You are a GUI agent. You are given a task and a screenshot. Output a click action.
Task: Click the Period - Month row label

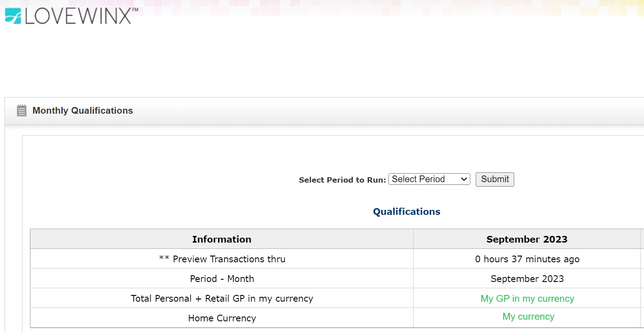(x=222, y=279)
